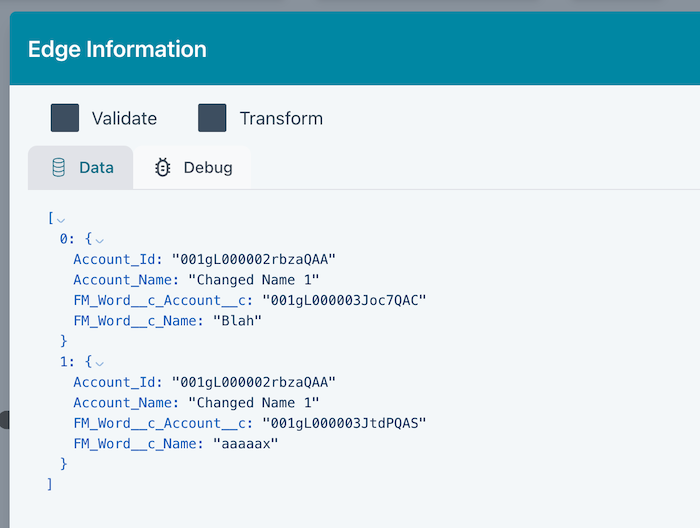Click the value "001gL000003Joc7QAC"

pos(345,301)
